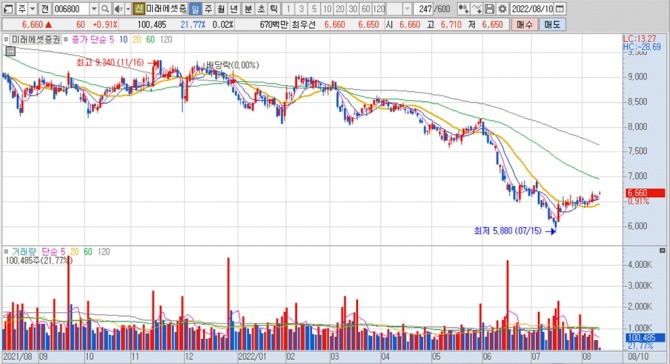
Task: Click the speaker sound alert icon
Action: (x=118, y=9)
